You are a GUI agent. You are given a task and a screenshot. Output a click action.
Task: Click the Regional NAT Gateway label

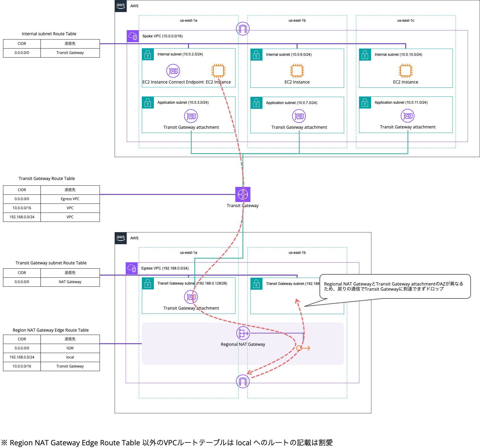[x=243, y=344]
